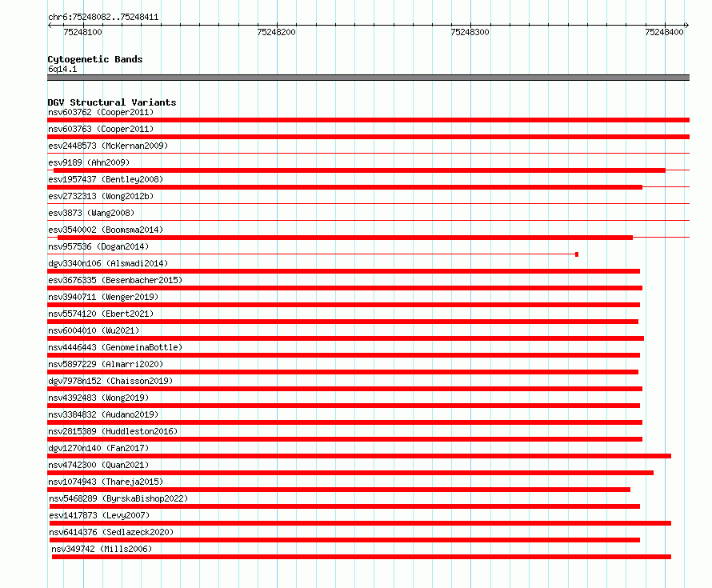Select nsv6414376 (Sedlazeck2020) label
The width and height of the screenshot is (712, 588).
pyautogui.click(x=111, y=532)
